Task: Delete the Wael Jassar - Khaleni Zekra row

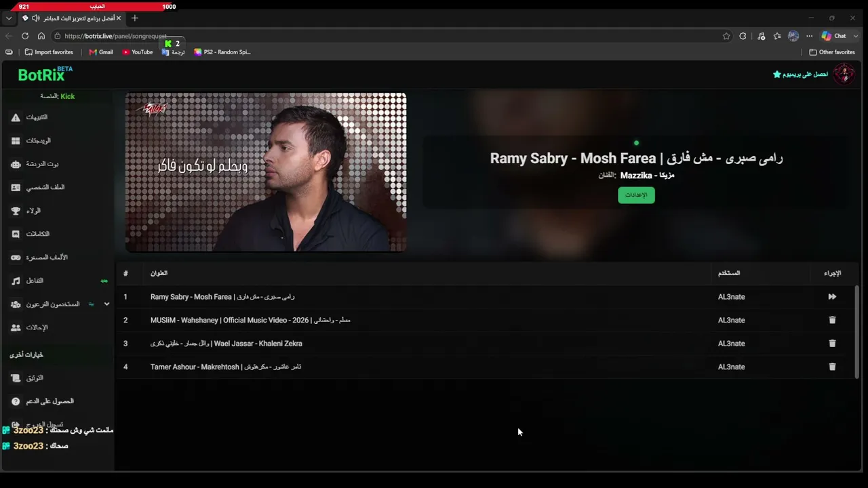Action: [x=832, y=344]
